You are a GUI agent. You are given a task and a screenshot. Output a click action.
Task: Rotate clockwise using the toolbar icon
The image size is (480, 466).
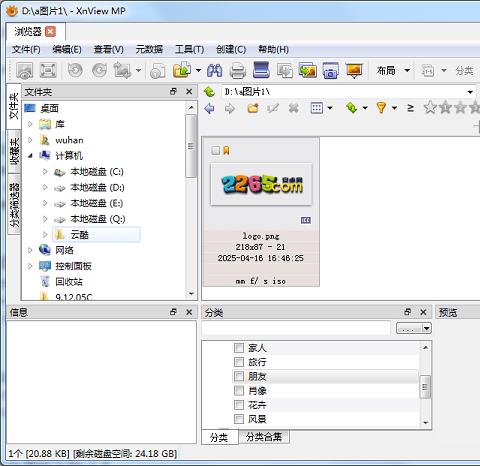[x=99, y=70]
